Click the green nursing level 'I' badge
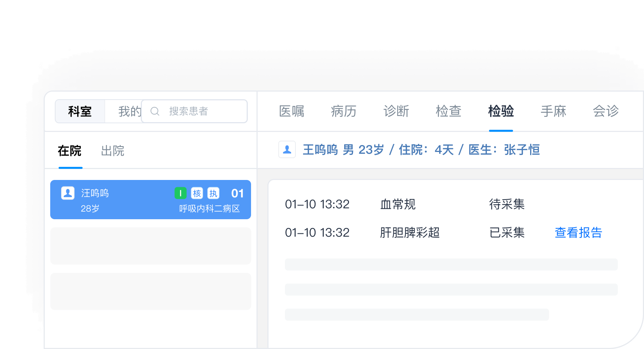This screenshot has height=349, width=644. [x=181, y=193]
